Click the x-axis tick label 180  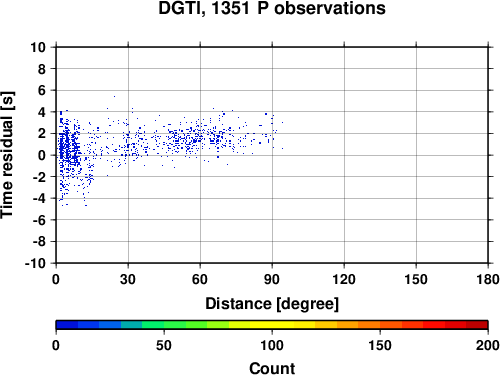tap(488, 279)
